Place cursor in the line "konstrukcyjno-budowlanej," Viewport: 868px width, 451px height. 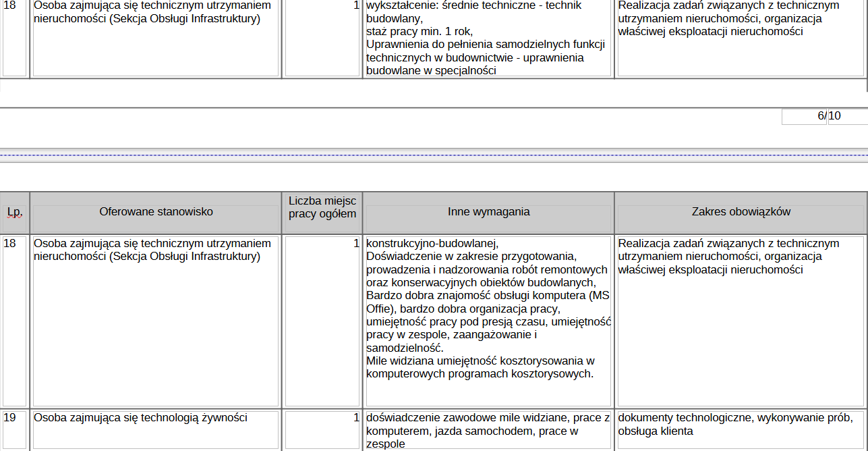coord(432,243)
